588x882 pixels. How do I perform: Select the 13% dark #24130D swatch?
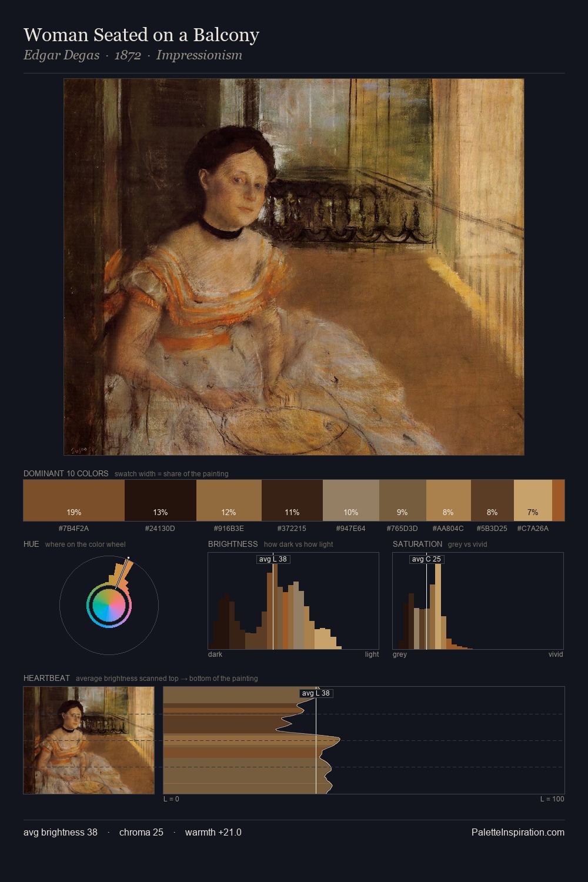[161, 500]
